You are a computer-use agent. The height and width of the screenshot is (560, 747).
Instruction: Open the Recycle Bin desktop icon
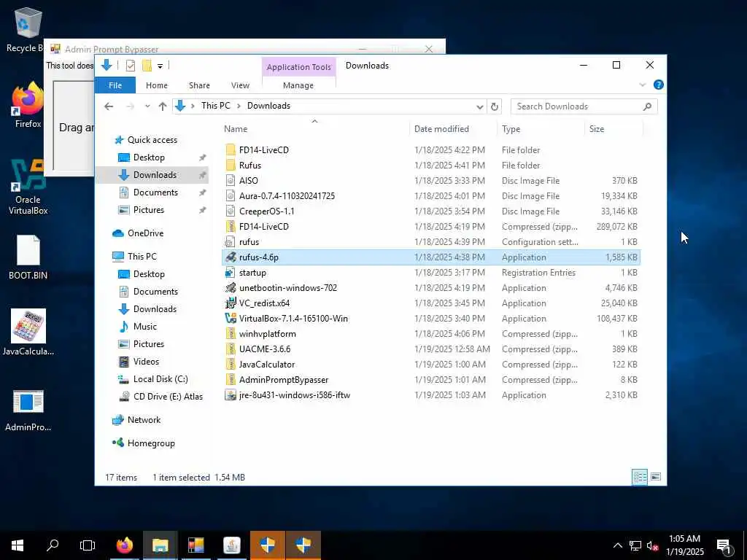tap(26, 29)
